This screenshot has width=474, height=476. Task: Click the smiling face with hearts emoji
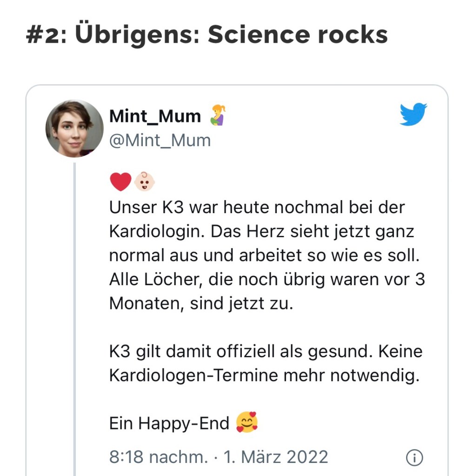pyautogui.click(x=247, y=422)
